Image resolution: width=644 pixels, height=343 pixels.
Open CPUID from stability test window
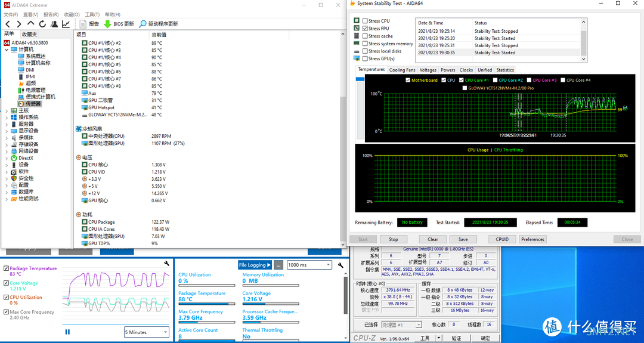pos(502,239)
